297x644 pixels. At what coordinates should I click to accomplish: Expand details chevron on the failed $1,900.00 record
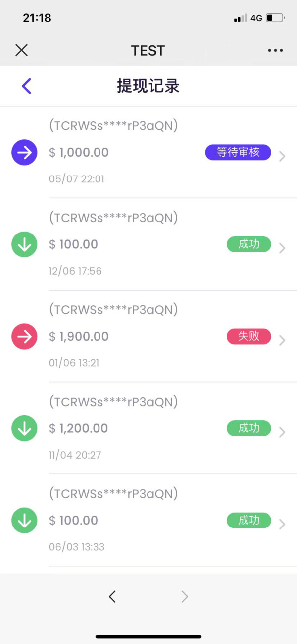[282, 340]
